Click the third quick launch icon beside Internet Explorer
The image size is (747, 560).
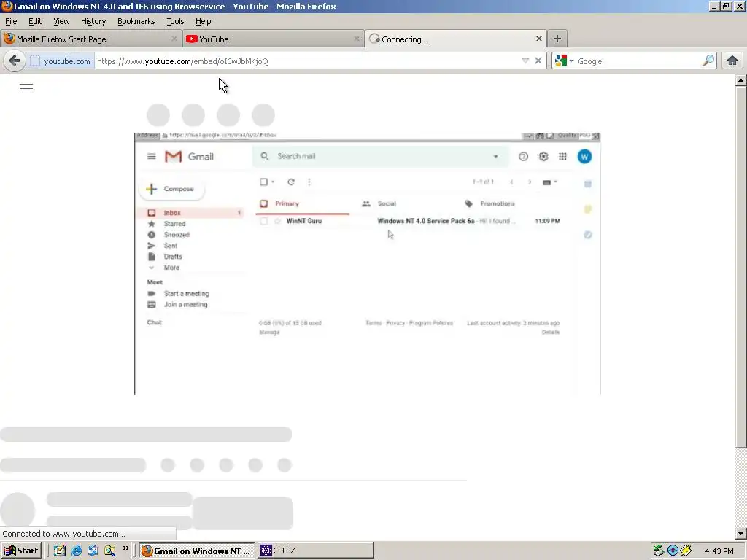tap(93, 551)
